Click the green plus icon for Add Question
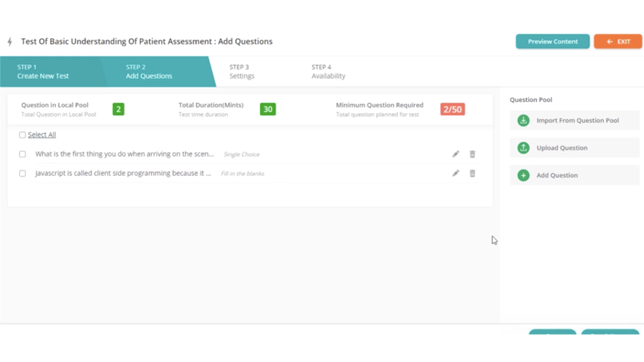644x362 pixels. point(523,175)
